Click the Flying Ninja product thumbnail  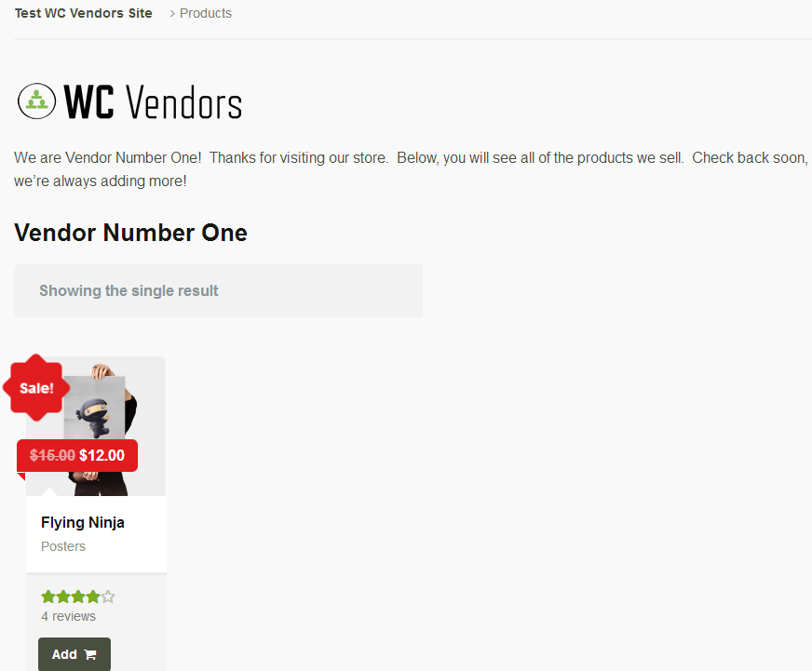[96, 426]
